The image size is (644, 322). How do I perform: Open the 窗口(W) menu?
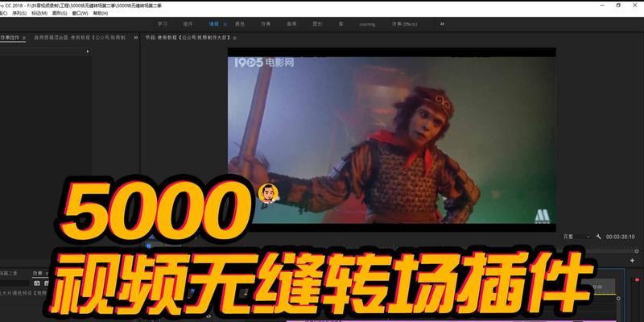point(80,13)
